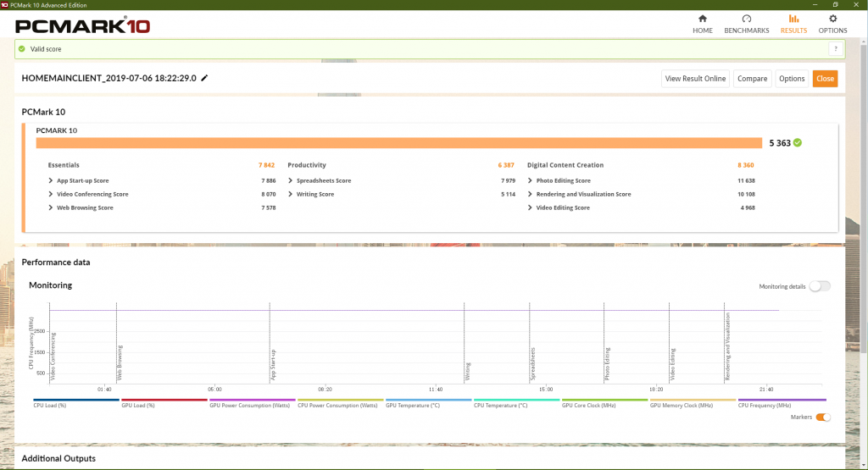
Task: Open the Options gear icon
Action: point(832,19)
